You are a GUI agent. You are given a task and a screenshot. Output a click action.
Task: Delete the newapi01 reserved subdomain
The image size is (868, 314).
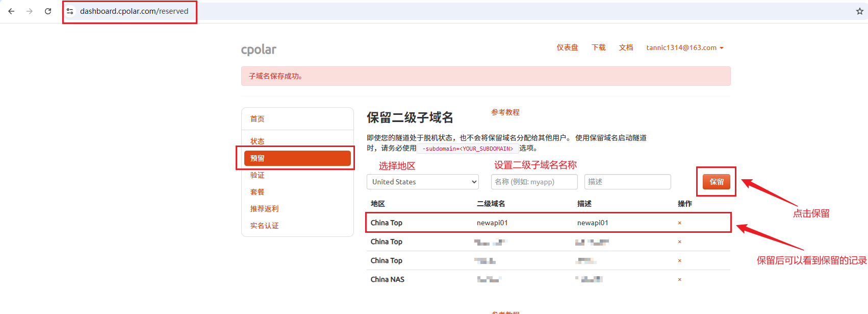[679, 223]
